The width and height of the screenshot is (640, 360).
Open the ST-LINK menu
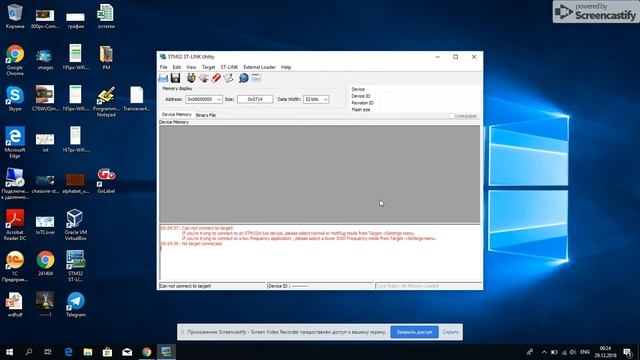point(229,67)
